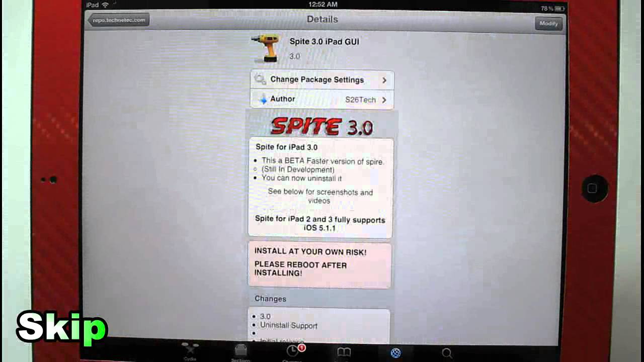Tap the Modify button
This screenshot has width=644, height=362.
click(x=548, y=24)
